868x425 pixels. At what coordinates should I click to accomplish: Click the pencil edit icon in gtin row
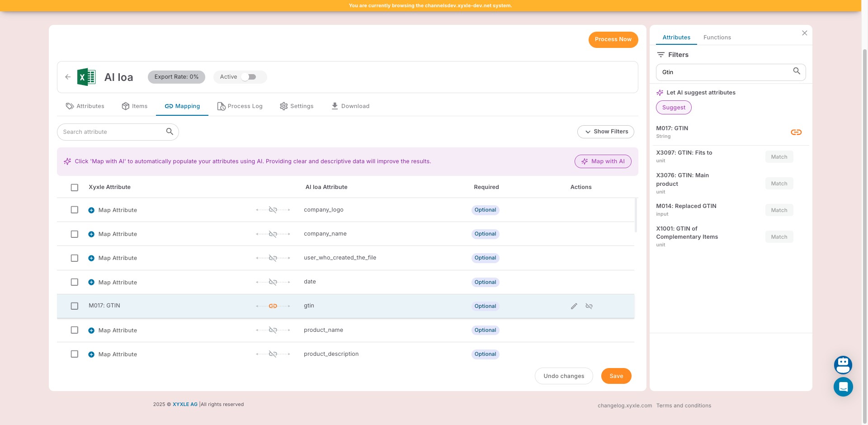[x=574, y=306]
